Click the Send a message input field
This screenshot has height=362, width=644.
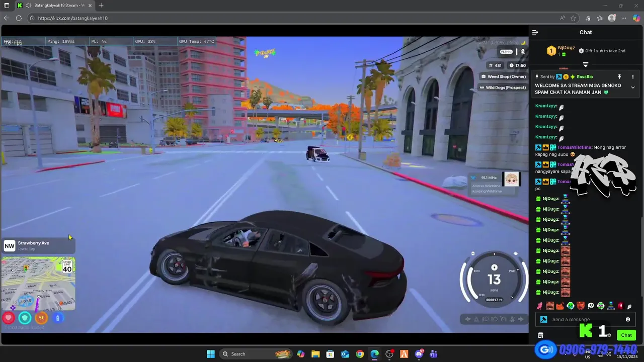pyautogui.click(x=586, y=319)
